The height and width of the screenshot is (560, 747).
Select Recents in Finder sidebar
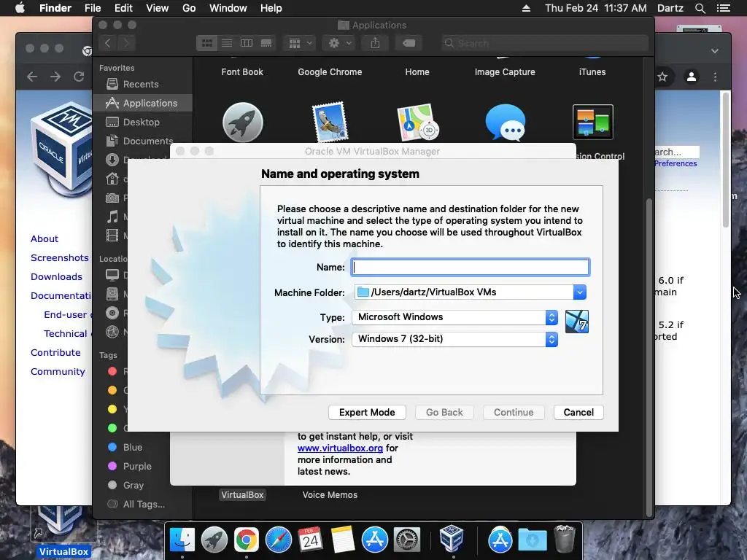point(142,85)
